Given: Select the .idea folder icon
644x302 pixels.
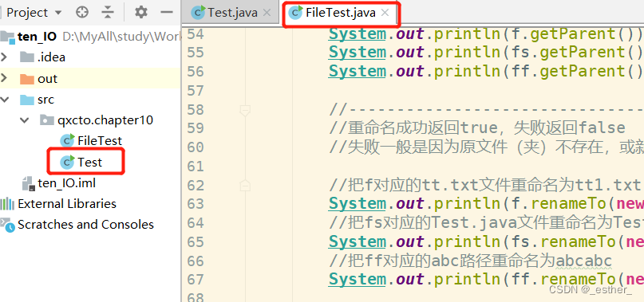Looking at the screenshot, I should click(27, 57).
